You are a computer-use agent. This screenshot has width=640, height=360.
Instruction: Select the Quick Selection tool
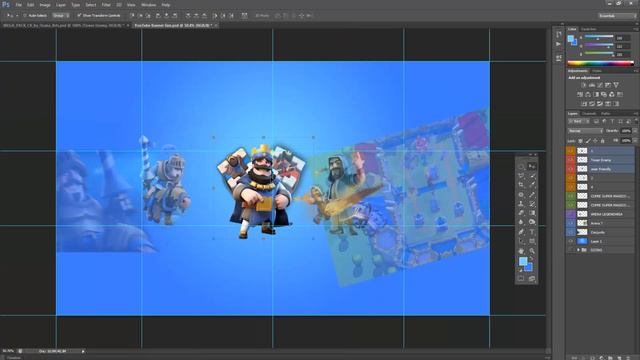532,176
